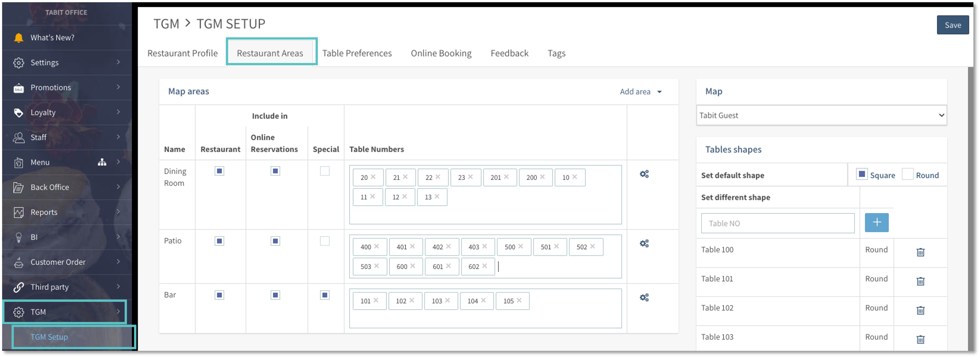Open the Tabit Guest map selector

coord(821,115)
